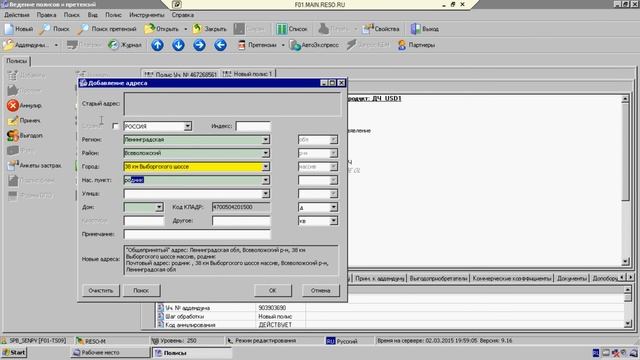Open Претензии from the toolbar
Image resolution: width=640 pixels, height=360 pixels.
[x=257, y=45]
